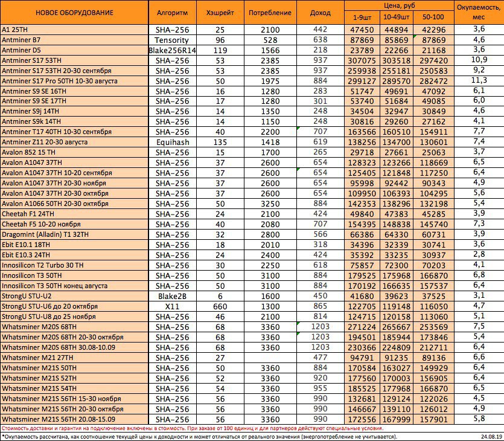Click 'Whatsminer M21S 56TH 15-30 ноября' cell
This screenshot has height=441, width=504.
[x=74, y=399]
